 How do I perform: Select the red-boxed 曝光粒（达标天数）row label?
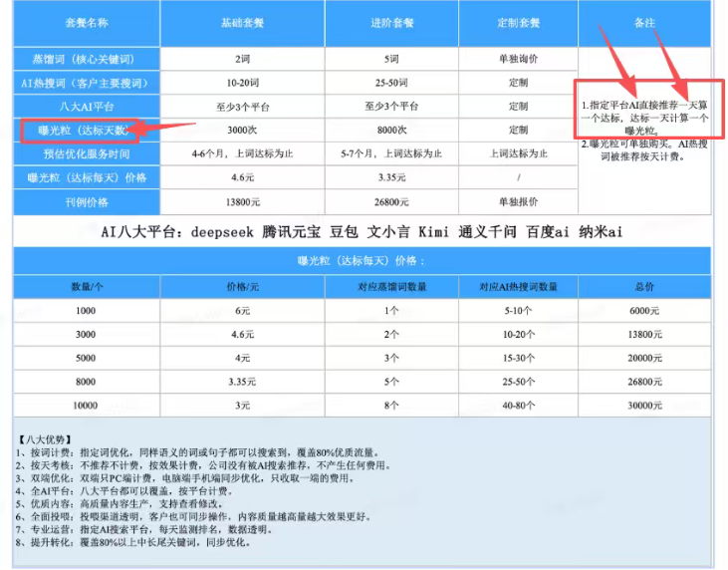[x=80, y=131]
